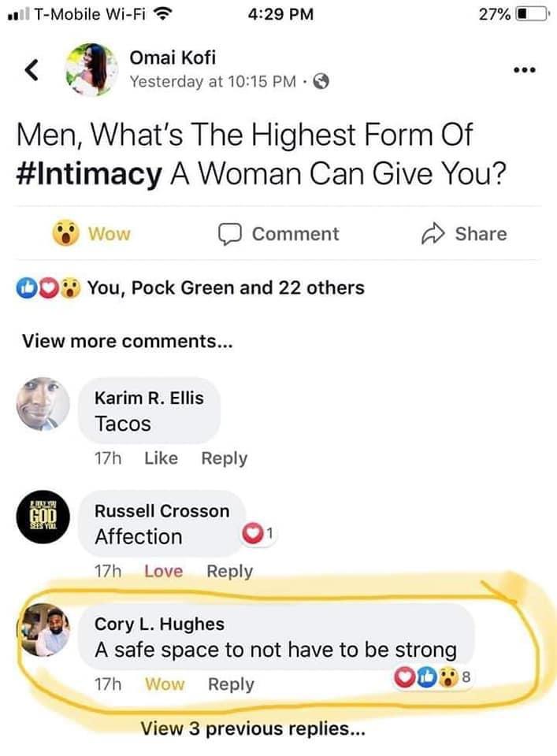
Task: Toggle Love reaction on Russell's comment
Action: tap(163, 571)
